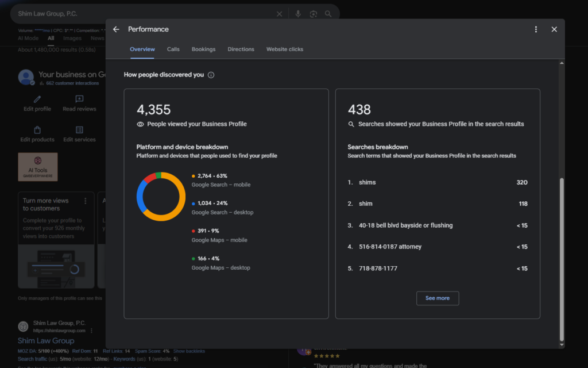
Task: Switch to the Calls tab
Action: [x=173, y=49]
